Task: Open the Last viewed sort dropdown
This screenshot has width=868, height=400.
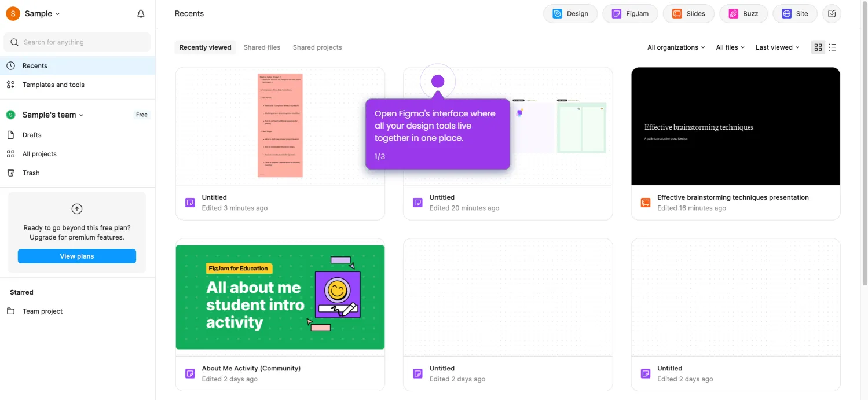Action: click(x=777, y=47)
